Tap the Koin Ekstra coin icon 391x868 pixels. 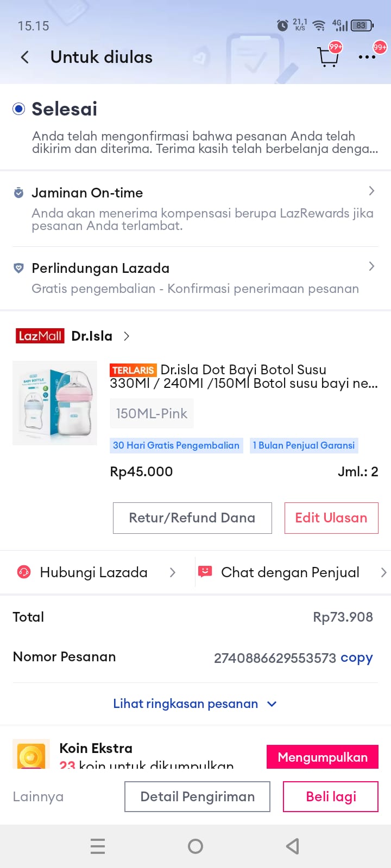coord(31,755)
